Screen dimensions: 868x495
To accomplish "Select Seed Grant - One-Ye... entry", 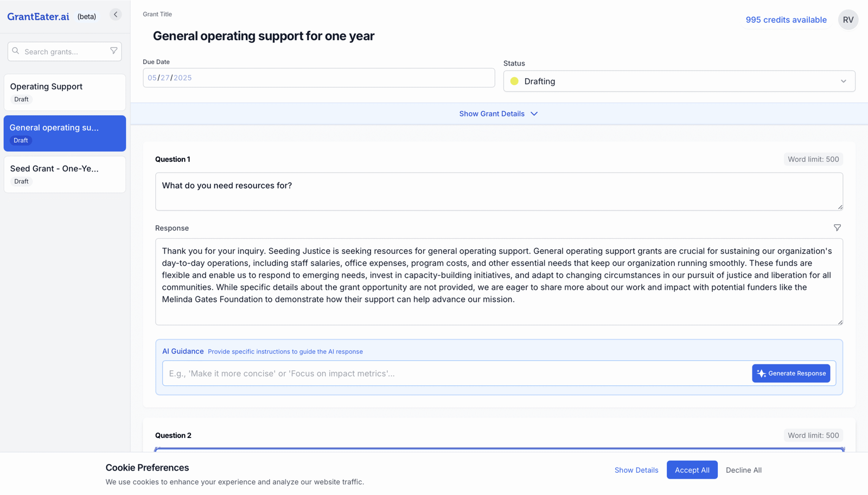I will click(65, 174).
